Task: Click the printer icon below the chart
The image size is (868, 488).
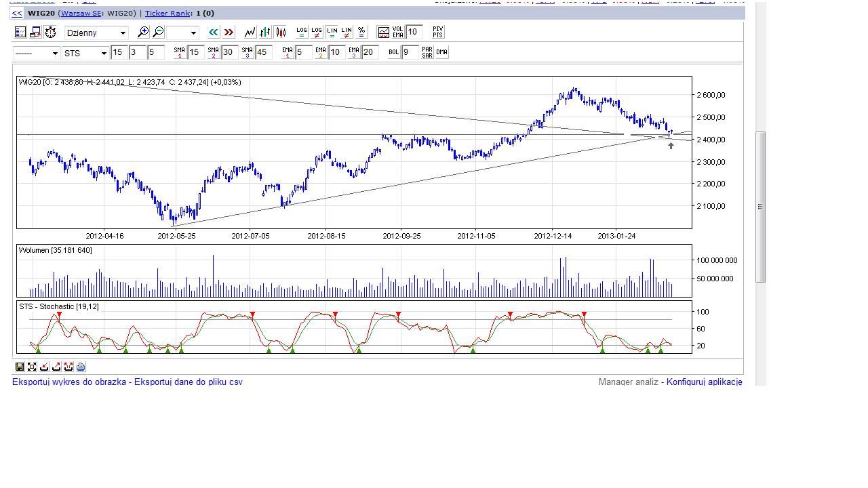Action: (x=81, y=367)
